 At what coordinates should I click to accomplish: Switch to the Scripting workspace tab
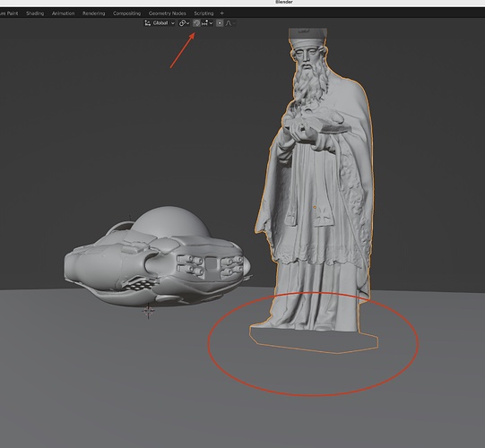pyautogui.click(x=204, y=13)
